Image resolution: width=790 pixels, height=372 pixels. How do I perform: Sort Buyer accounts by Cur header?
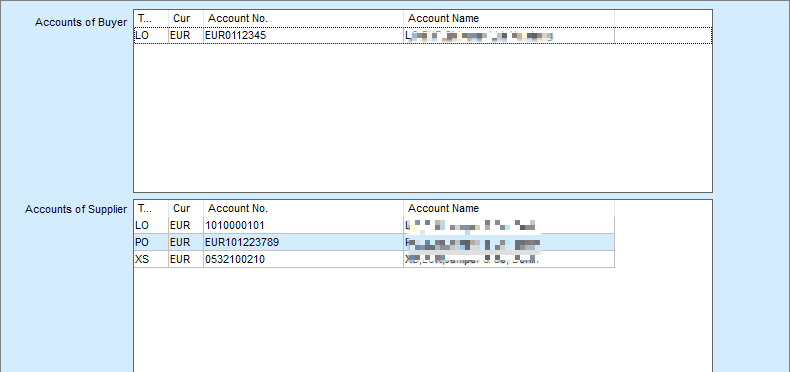186,19
